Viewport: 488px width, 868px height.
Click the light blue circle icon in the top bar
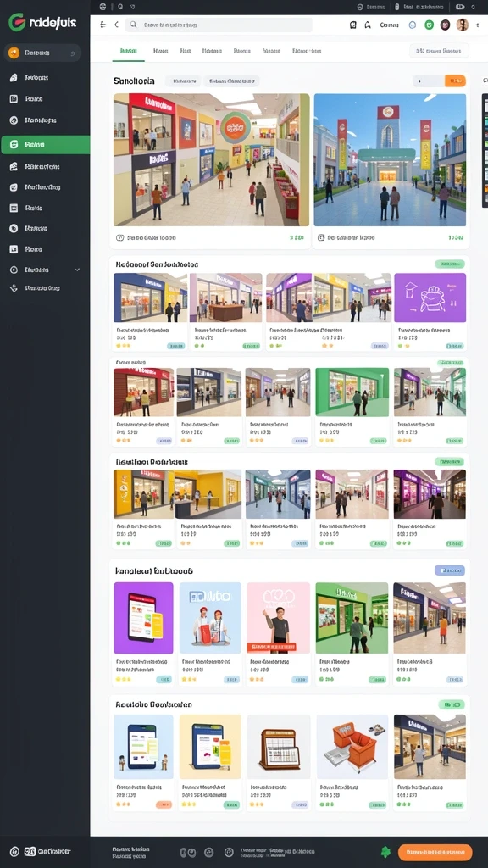coord(413,25)
